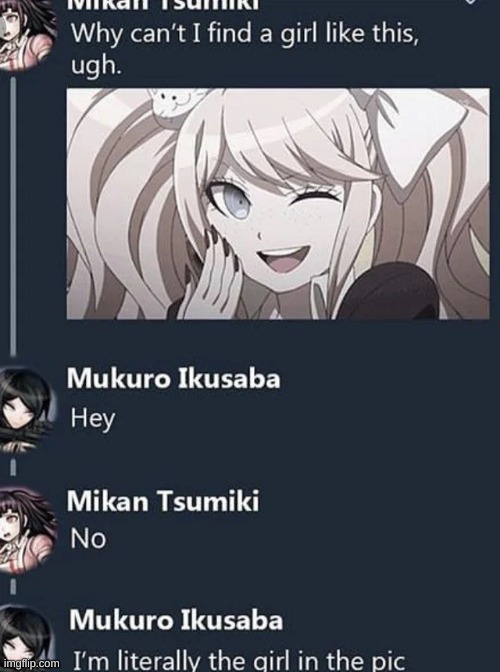
Task: Open the "No" reply
Action: pos(88,539)
